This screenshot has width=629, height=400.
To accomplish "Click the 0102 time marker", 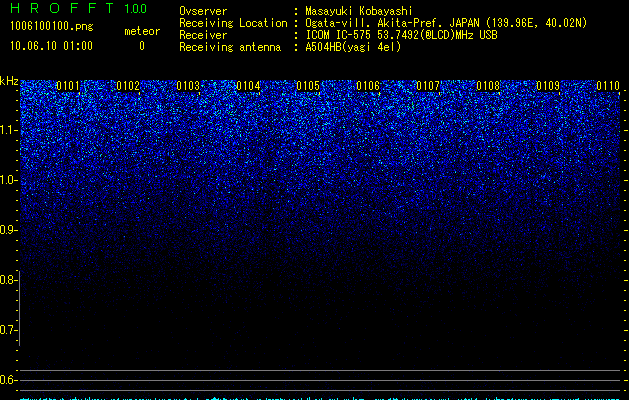I will tap(128, 86).
